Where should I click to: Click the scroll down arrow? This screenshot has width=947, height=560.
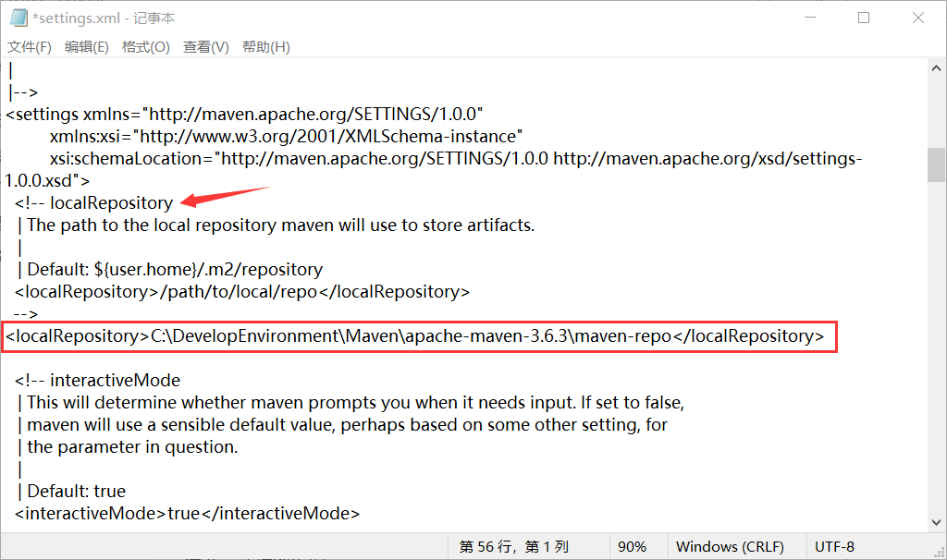coord(936,523)
